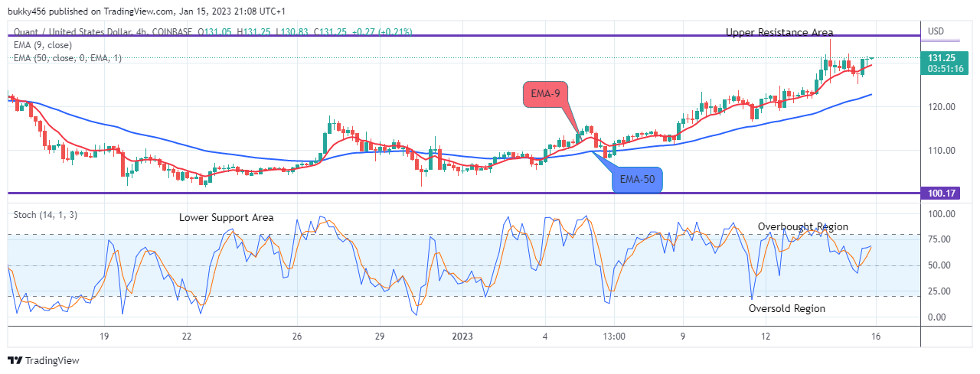980x374 pixels.
Task: Click the TradingView logo at bottom left
Action: tap(44, 360)
